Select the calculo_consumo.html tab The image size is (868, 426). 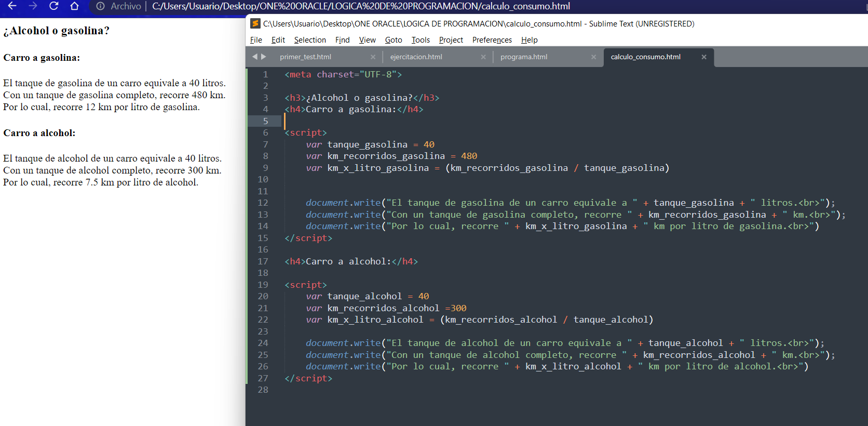click(645, 57)
